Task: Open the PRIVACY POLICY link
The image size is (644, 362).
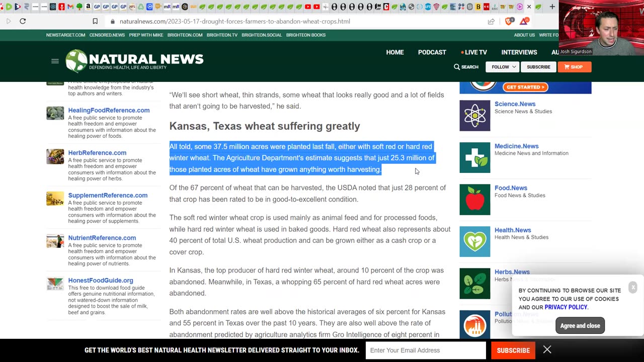Action: [x=566, y=307]
